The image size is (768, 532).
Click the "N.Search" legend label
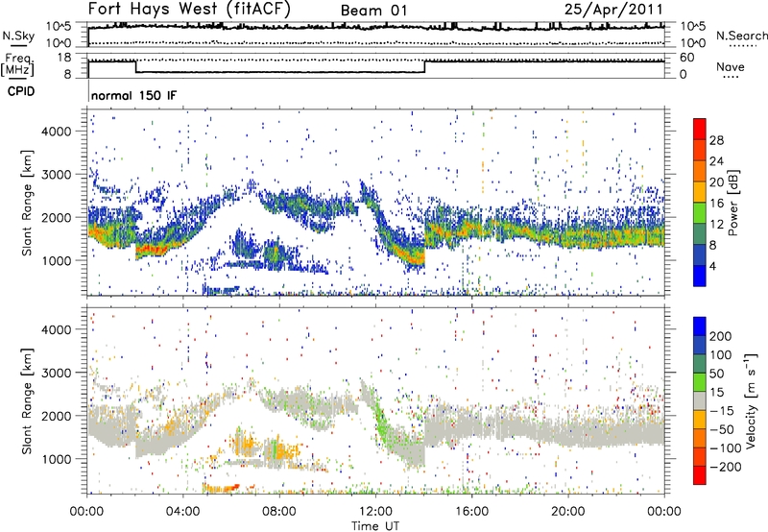[741, 36]
